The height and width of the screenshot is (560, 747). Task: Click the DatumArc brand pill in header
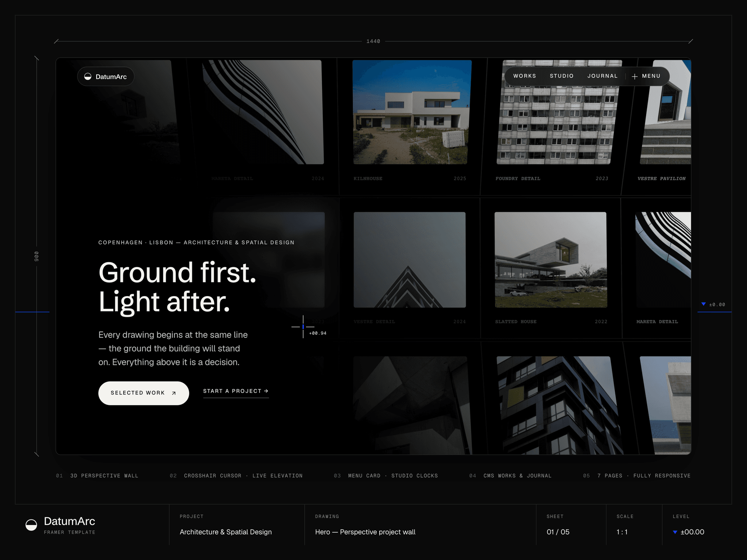click(106, 77)
